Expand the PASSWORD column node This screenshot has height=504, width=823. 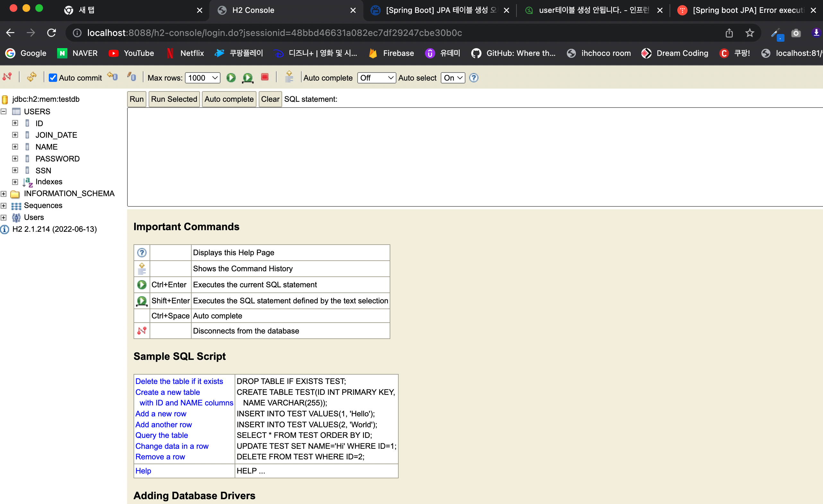[x=15, y=158]
